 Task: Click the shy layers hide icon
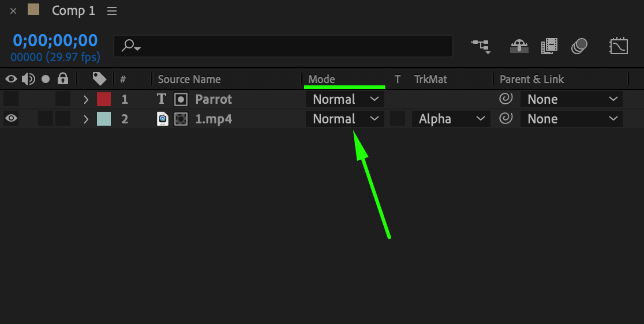tap(520, 46)
